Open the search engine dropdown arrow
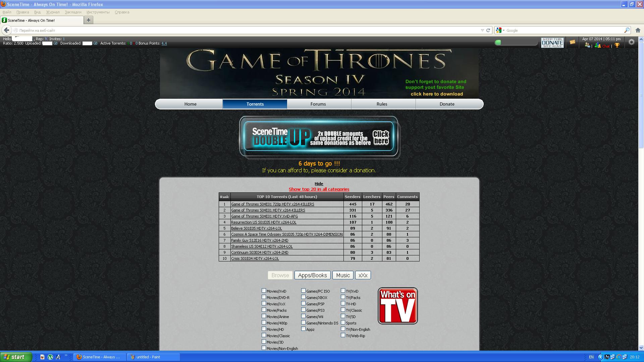644x362 pixels. click(503, 30)
